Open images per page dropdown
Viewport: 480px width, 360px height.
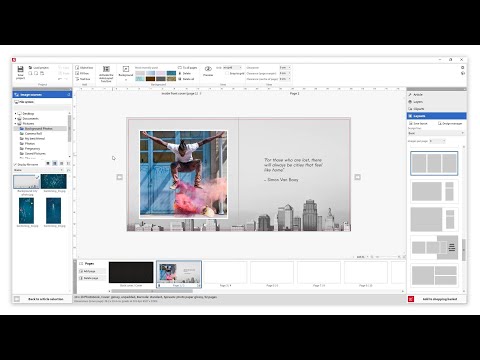[437, 141]
